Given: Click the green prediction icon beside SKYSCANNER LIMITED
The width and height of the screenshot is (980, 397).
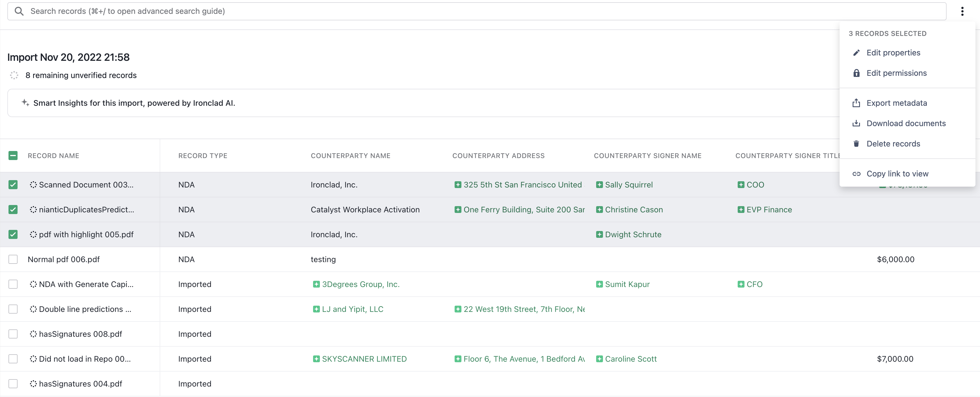Looking at the screenshot, I should click(x=316, y=359).
